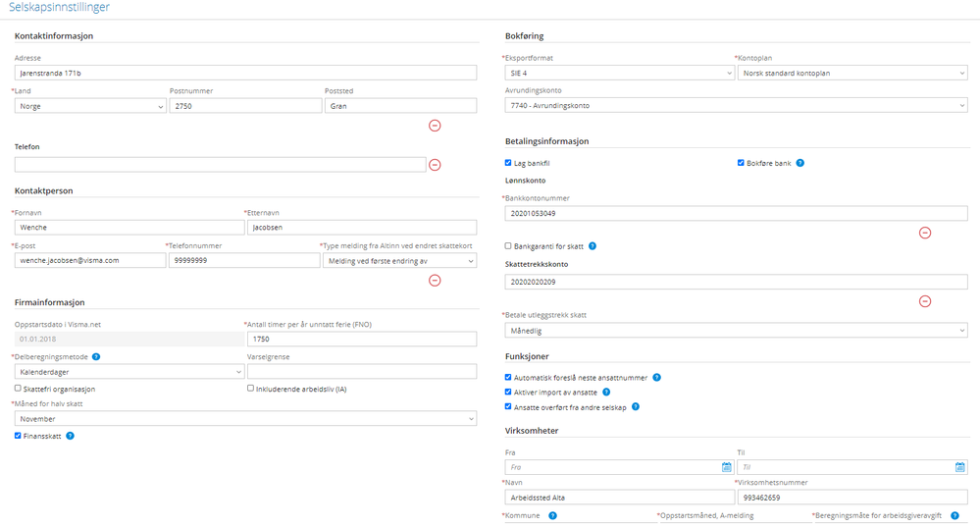The image size is (980, 527).
Task: Enable Skattefri organisasjon checkbox
Action: [18, 389]
